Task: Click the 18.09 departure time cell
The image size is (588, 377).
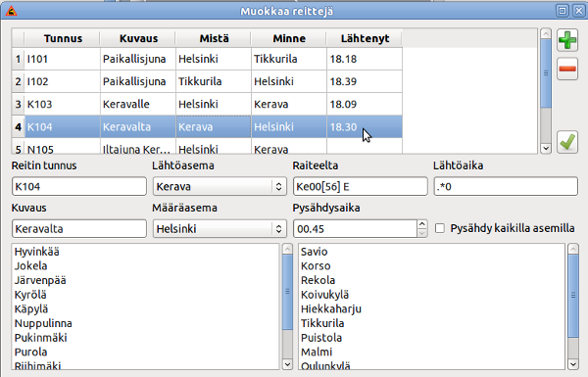Action: coord(365,104)
